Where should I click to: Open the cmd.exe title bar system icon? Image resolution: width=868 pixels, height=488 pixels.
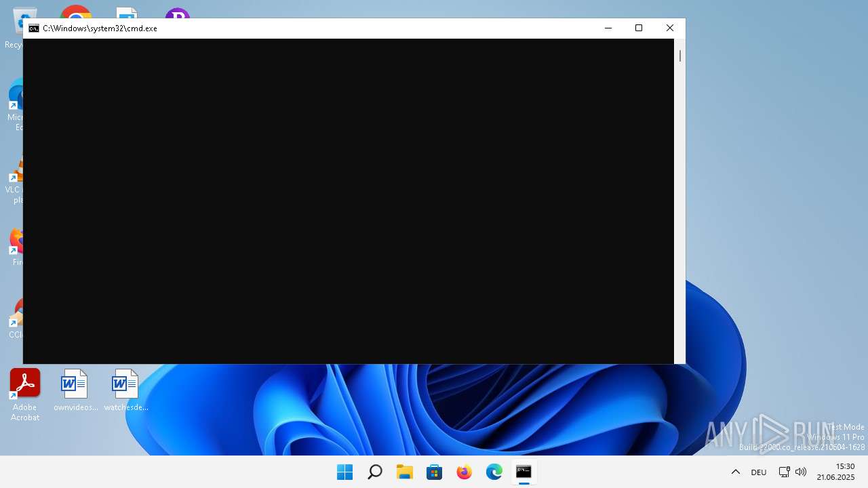(34, 28)
